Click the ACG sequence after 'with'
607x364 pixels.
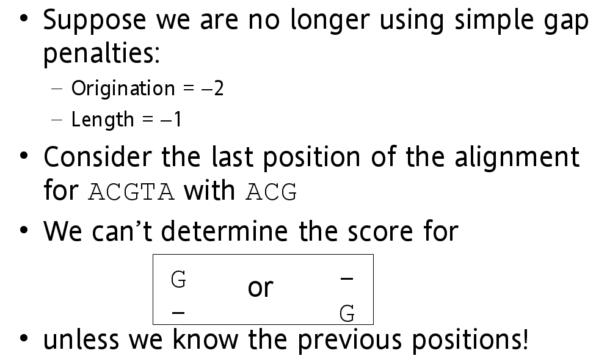point(271,192)
